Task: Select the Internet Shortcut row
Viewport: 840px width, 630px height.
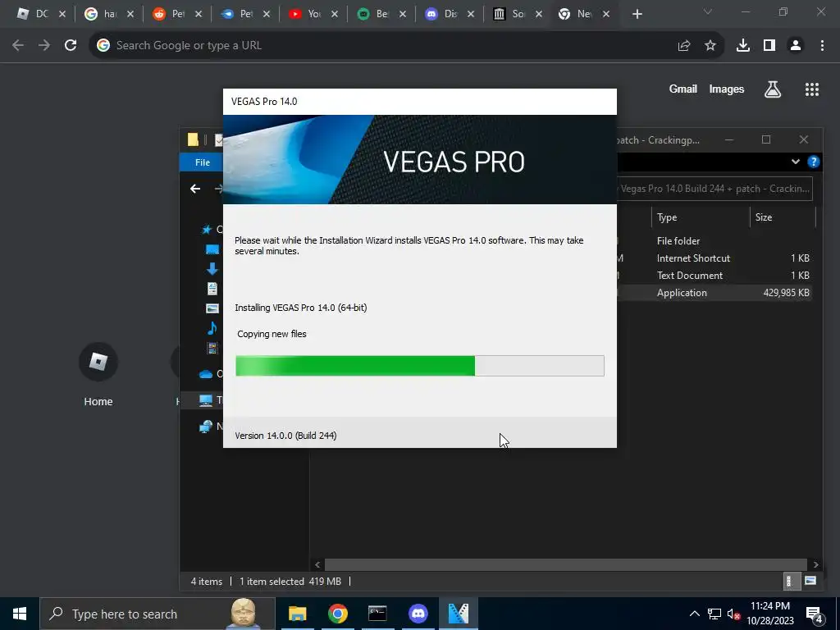Action: click(x=714, y=258)
